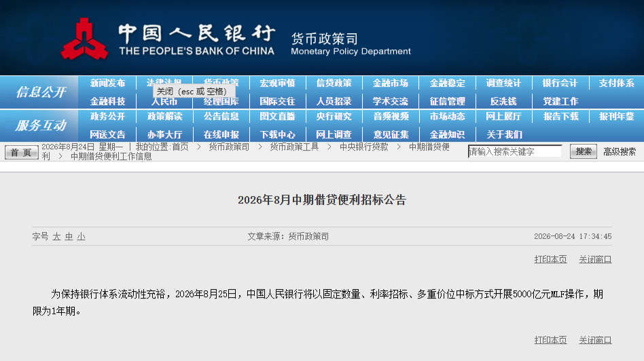Open the 央行研究 menu item
This screenshot has height=361, width=644.
(334, 117)
